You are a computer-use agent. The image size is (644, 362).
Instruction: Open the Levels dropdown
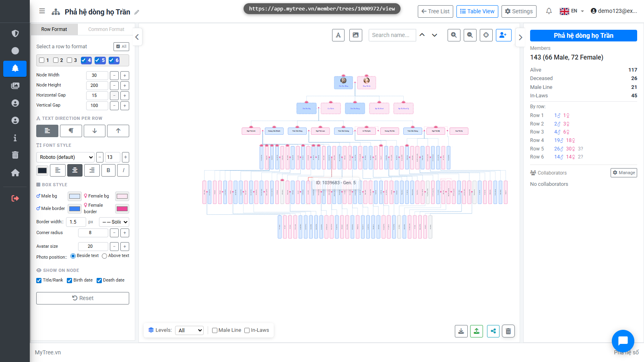189,330
